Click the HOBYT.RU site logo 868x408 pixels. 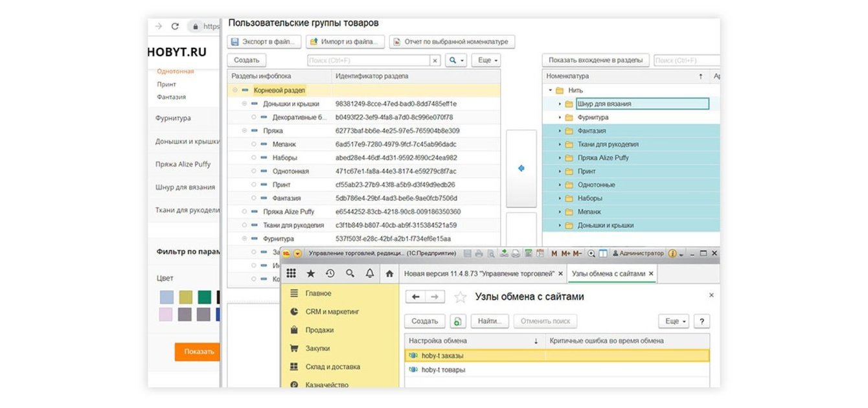point(177,52)
